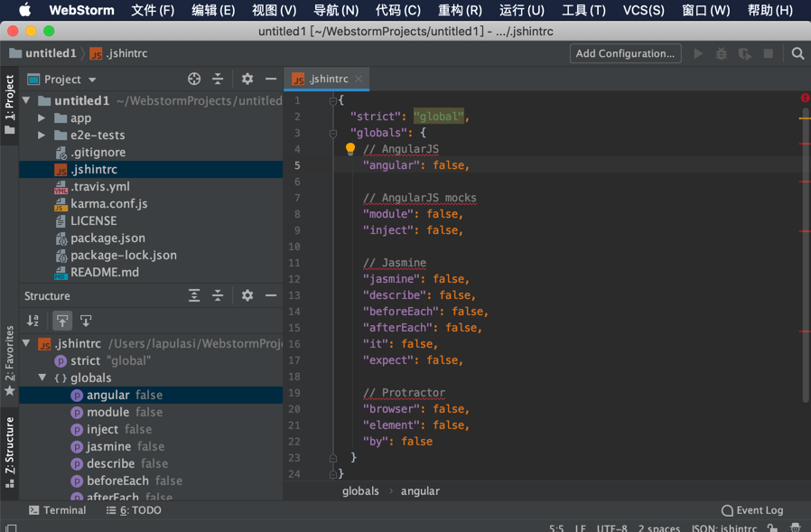
Task: Click the Run play icon
Action: [x=698, y=53]
